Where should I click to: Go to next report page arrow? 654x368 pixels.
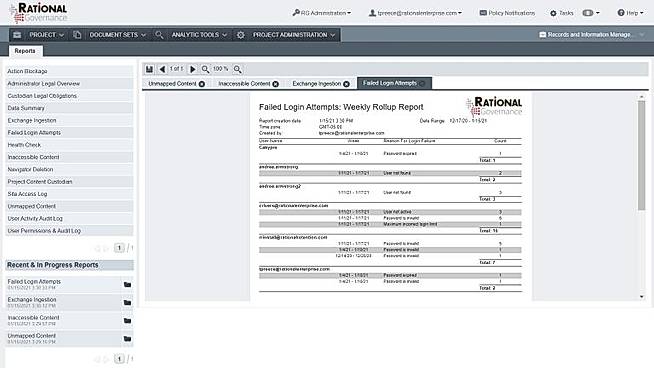[x=192, y=69]
